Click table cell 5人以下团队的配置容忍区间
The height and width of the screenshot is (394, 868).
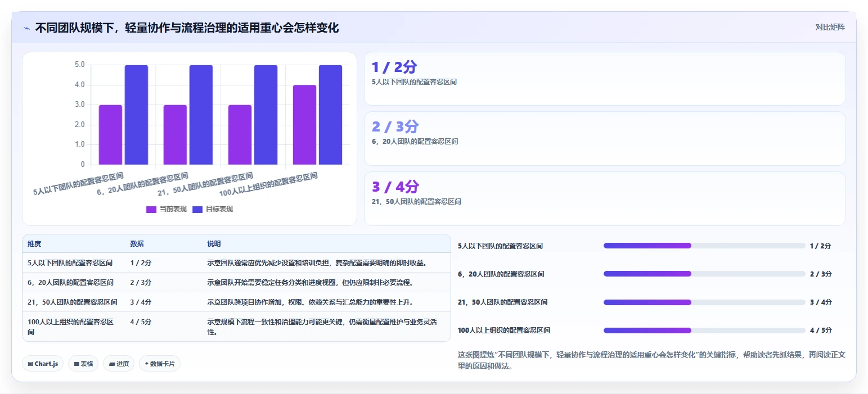[x=70, y=262]
